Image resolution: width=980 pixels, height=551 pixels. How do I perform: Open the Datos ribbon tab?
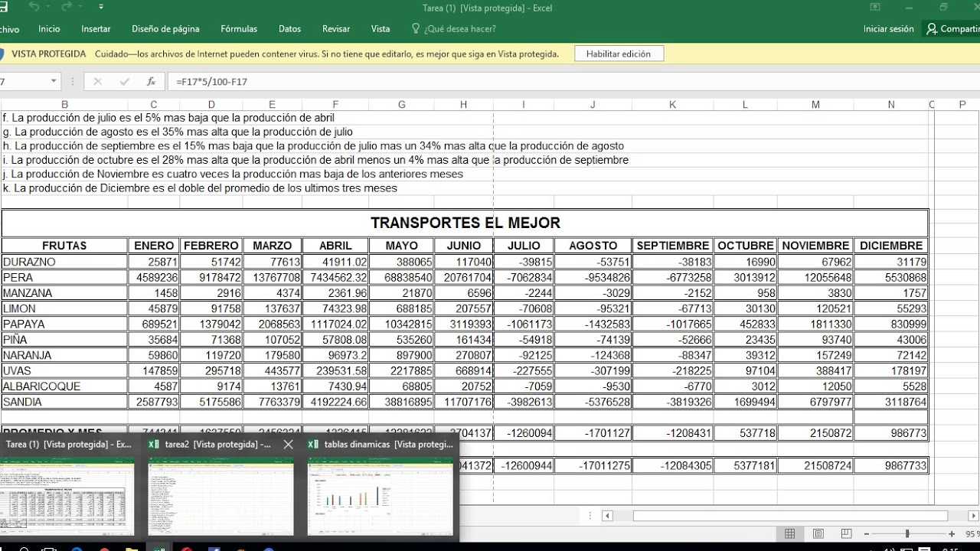(289, 29)
